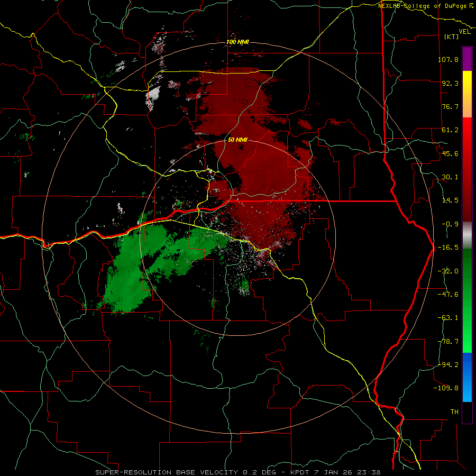Click the -94.2 value on the velocity scale
The image size is (476, 476).
click(x=448, y=364)
